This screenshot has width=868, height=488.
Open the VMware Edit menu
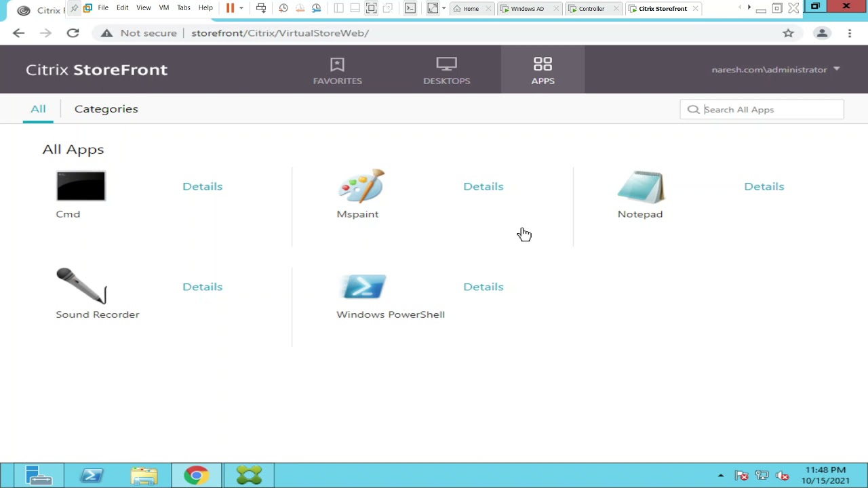[x=122, y=8]
